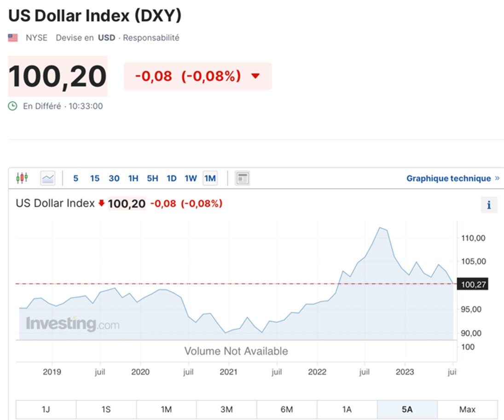
Task: Click the Responsabilité disclaimer link
Action: [x=151, y=38]
